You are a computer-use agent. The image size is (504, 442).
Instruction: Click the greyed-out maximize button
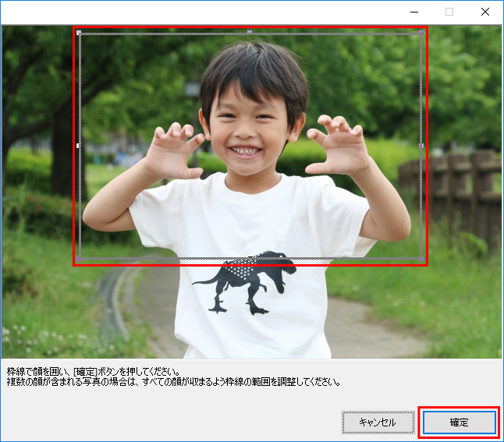pos(449,12)
